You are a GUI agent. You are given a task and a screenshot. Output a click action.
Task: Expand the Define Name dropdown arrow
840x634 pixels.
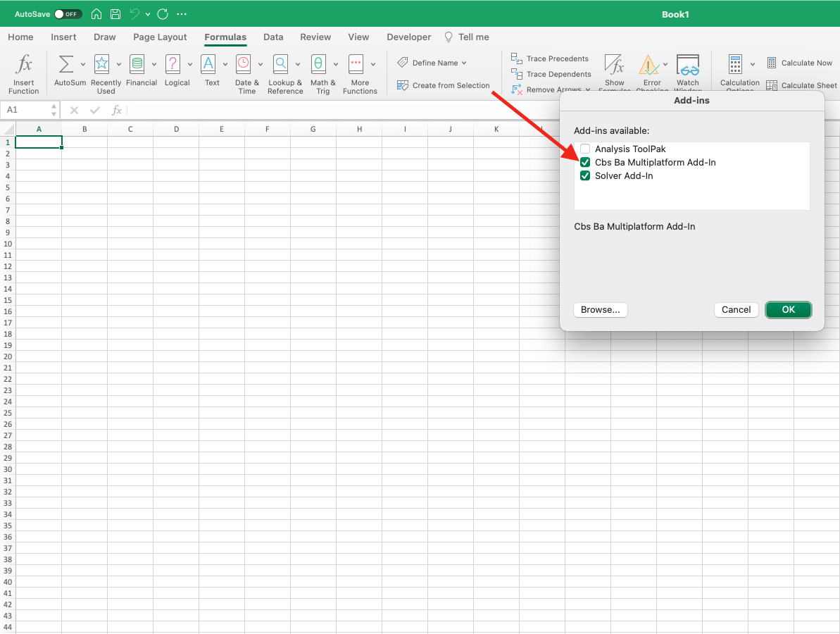464,63
